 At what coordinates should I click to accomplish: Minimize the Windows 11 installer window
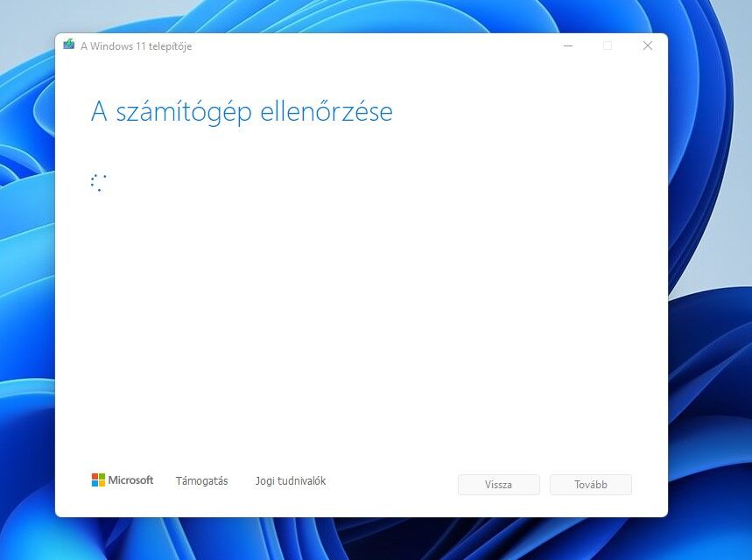pyautogui.click(x=568, y=45)
